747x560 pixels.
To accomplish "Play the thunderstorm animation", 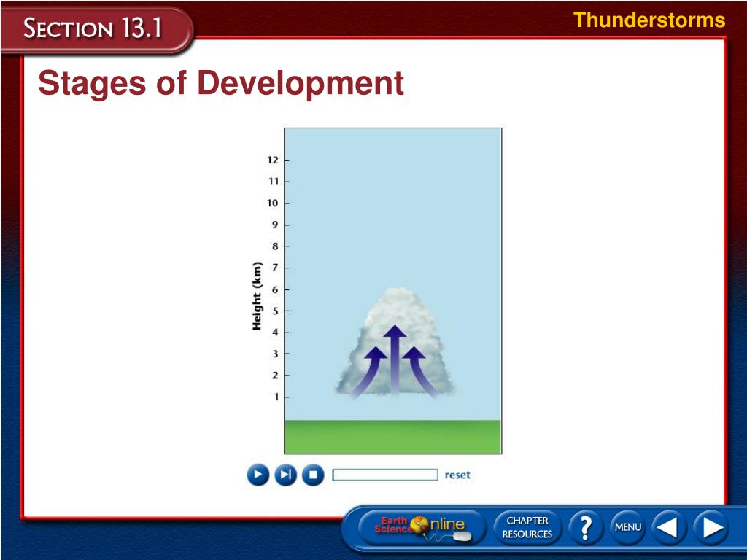I will (x=258, y=475).
